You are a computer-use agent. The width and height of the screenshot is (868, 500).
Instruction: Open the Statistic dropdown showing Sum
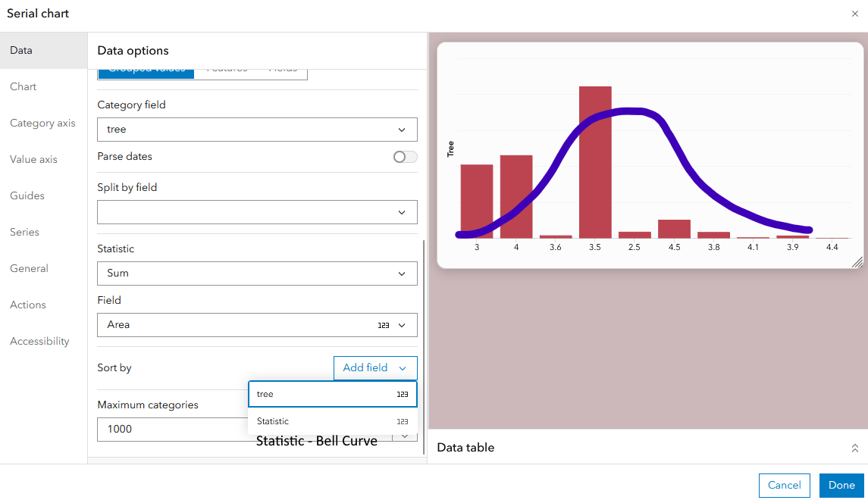257,273
